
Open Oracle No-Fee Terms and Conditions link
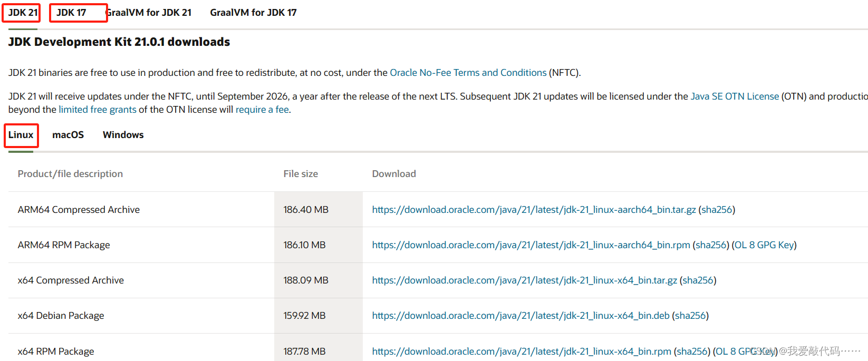(468, 73)
